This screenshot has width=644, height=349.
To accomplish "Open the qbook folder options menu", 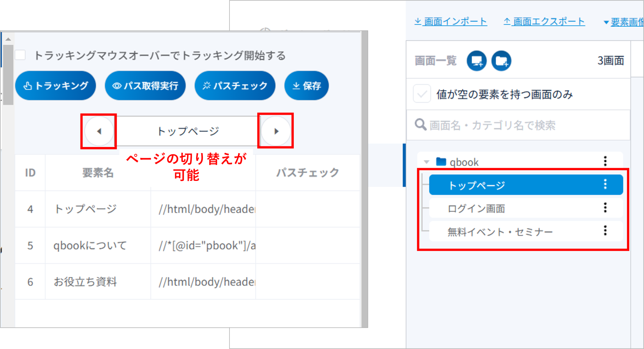I will 605,161.
